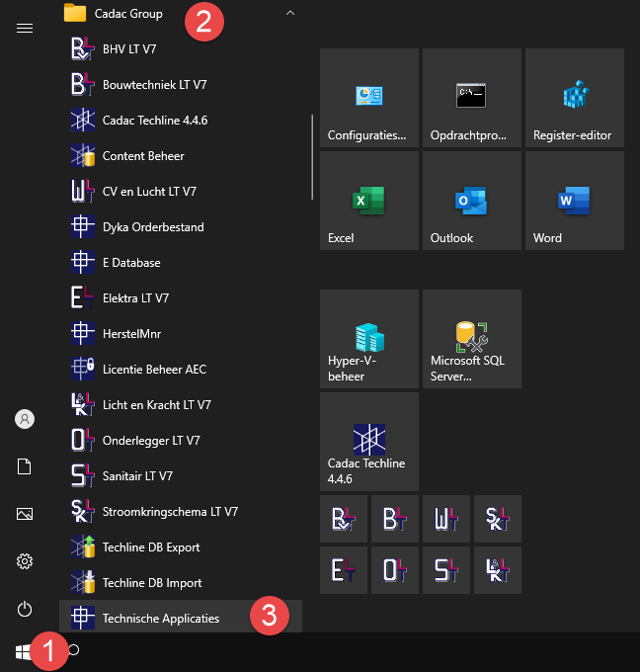Expand the hamburger menu

pyautogui.click(x=25, y=29)
